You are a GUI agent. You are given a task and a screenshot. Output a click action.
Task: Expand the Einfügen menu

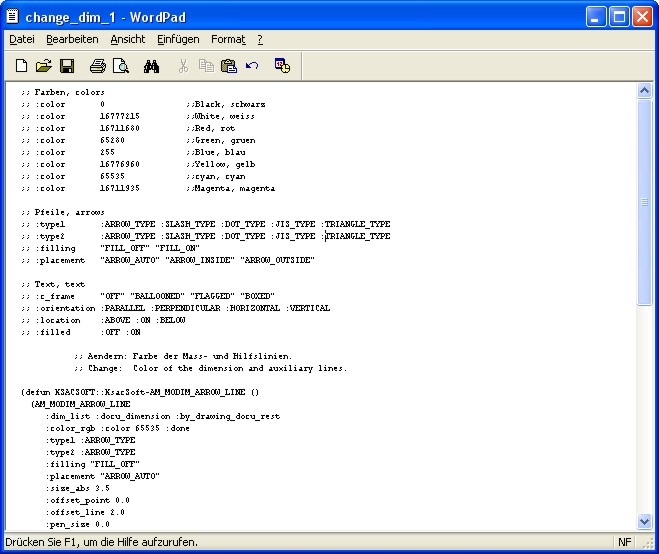178,39
